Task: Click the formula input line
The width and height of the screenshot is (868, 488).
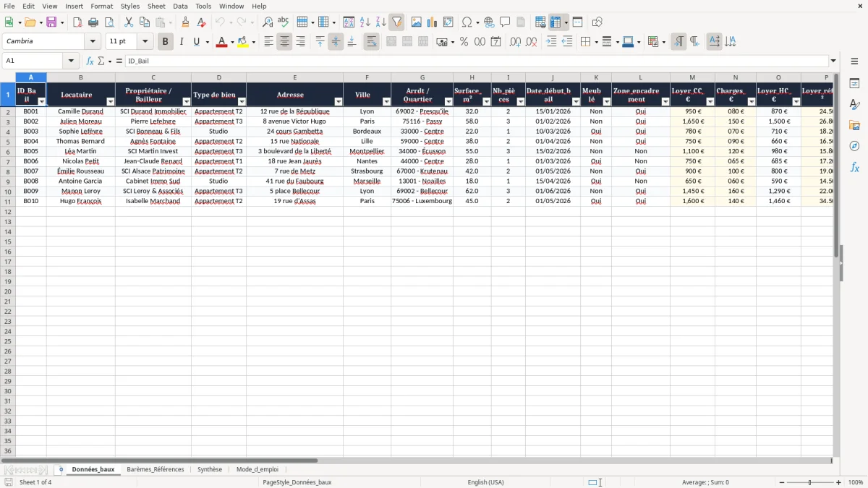Action: [x=476, y=61]
